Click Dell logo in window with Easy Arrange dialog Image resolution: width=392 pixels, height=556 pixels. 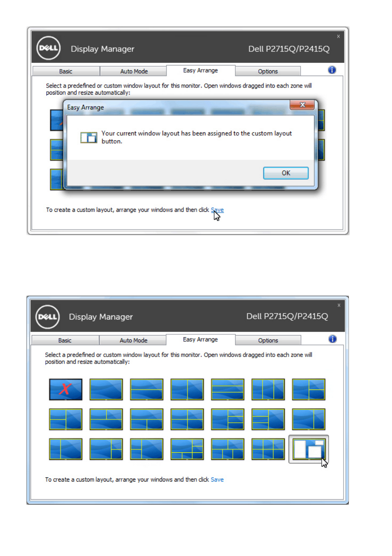(49, 48)
